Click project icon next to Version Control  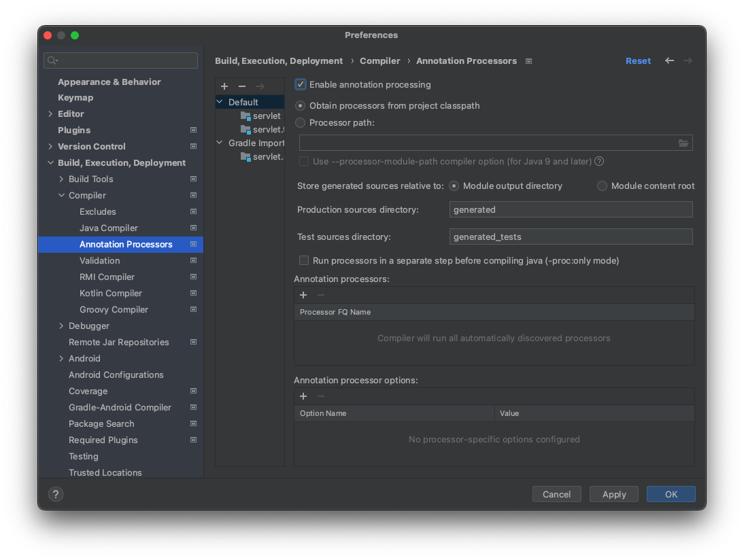[194, 147]
